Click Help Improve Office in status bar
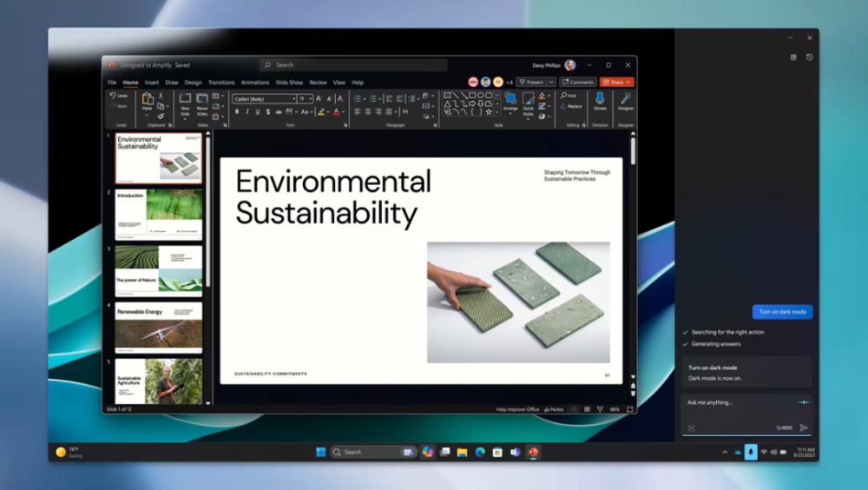The height and width of the screenshot is (490, 868). click(517, 409)
